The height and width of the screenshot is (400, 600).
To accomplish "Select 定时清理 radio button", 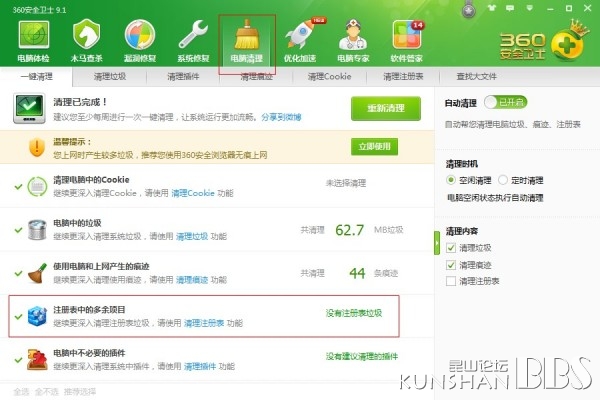I will point(503,180).
